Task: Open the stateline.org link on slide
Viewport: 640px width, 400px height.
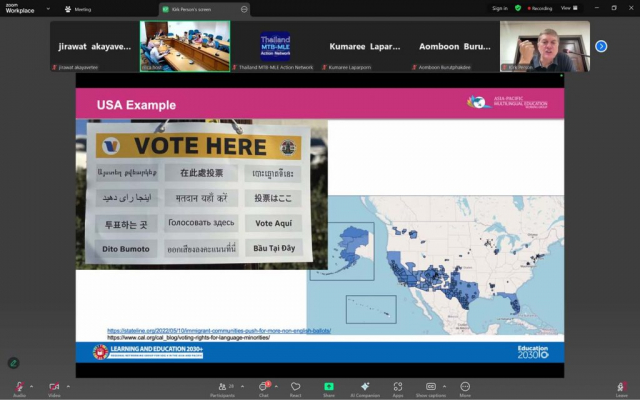Action: point(219,330)
